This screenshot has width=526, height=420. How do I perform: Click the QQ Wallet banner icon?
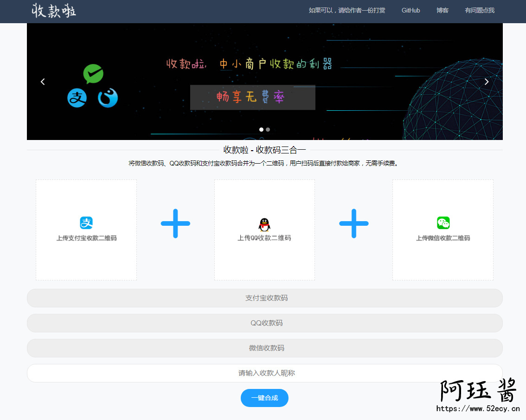coord(108,98)
